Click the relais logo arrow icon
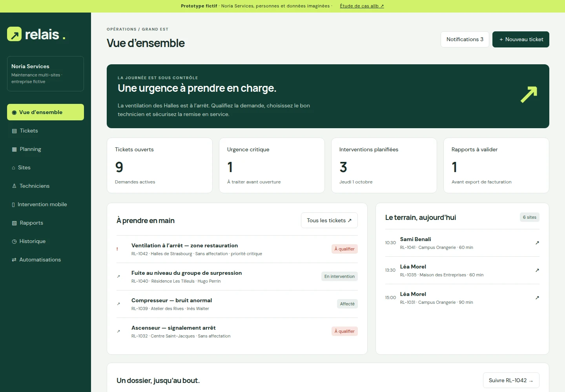565x392 pixels. (15, 34)
